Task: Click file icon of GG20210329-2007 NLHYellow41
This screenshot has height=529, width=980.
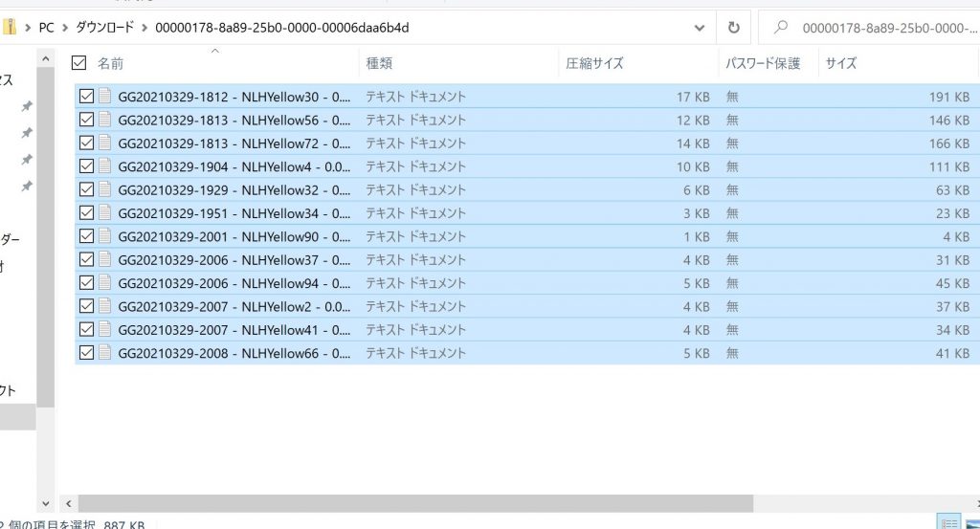Action: point(105,329)
